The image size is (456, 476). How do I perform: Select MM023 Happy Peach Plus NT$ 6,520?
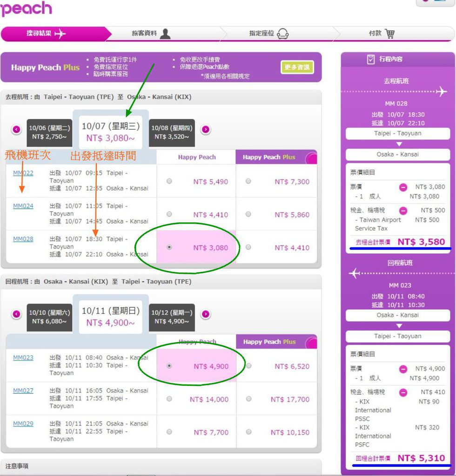coord(249,366)
